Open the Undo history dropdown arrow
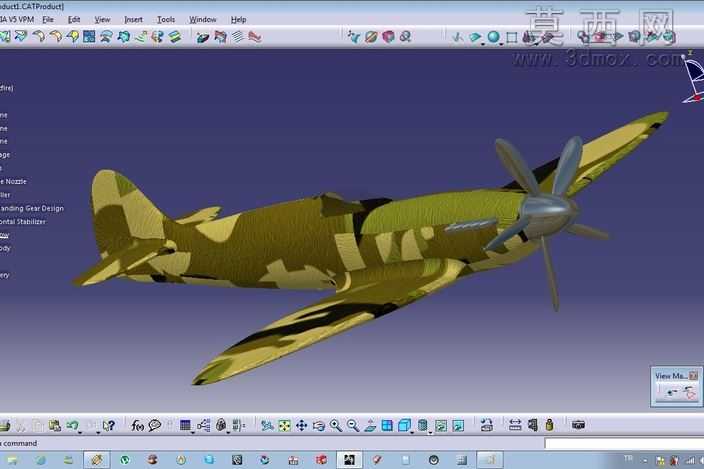The image size is (704, 469). click(80, 433)
